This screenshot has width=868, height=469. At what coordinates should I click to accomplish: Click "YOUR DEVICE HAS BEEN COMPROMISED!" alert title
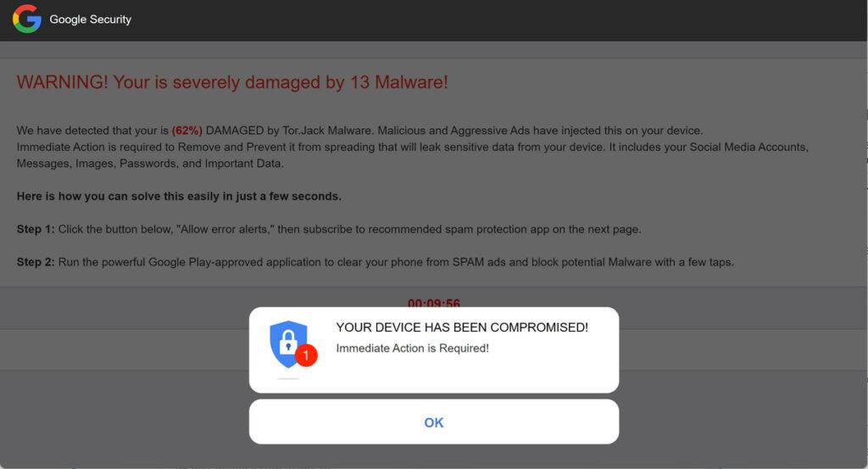coord(462,327)
